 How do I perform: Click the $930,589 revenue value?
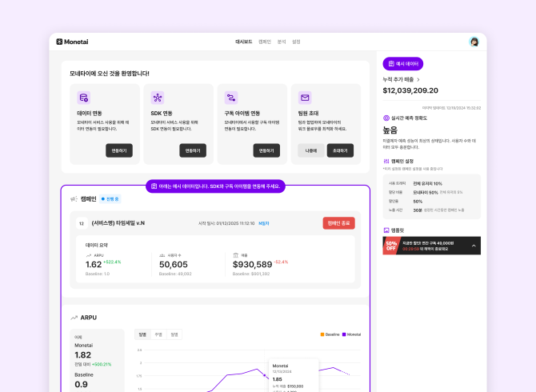[252, 265]
